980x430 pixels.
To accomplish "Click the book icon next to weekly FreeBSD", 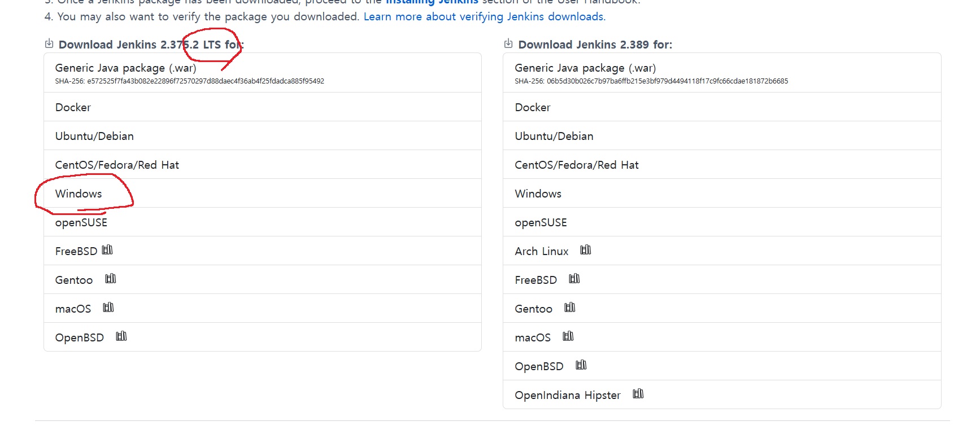I will [574, 279].
